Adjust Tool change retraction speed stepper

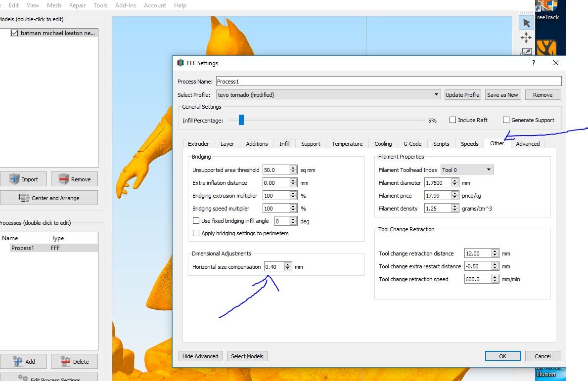click(495, 279)
